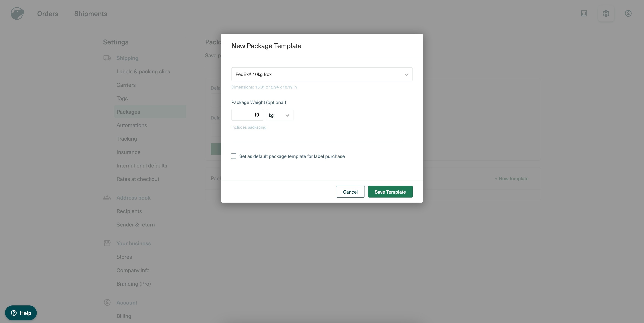Image resolution: width=644 pixels, height=323 pixels.
Task: Enable default package template checkbox
Action: pyautogui.click(x=234, y=156)
